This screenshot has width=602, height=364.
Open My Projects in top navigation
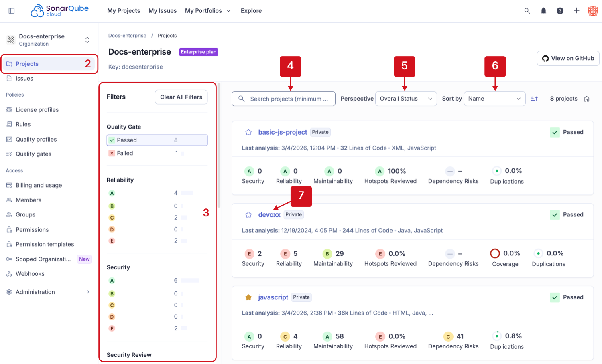click(x=124, y=11)
